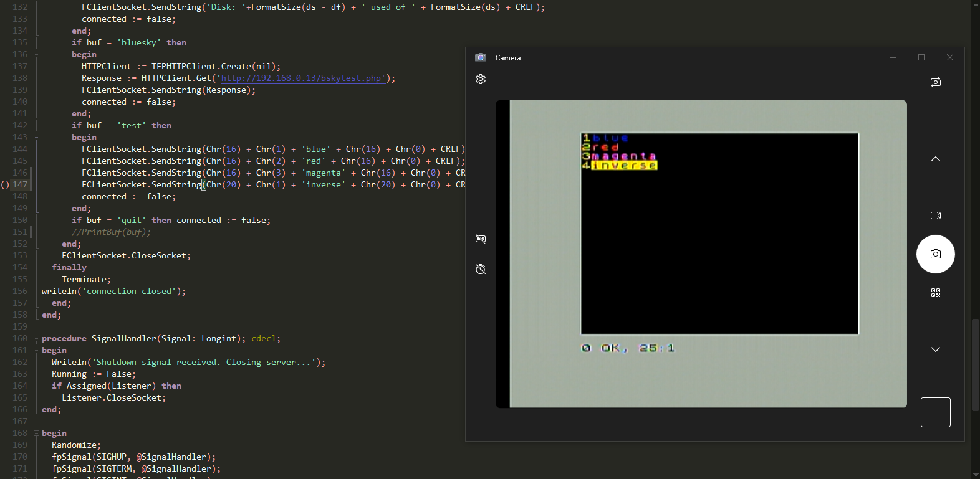The image size is (980, 479).
Task: Click 'Running := False;' on line 163
Action: pyautogui.click(x=94, y=374)
